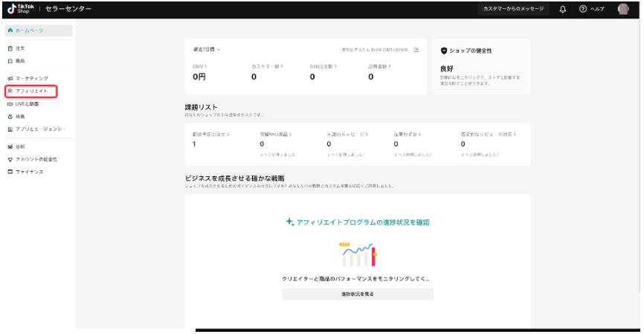This screenshot has height=334, width=644.
Task: Open the negative review response task
Action: click(x=488, y=135)
